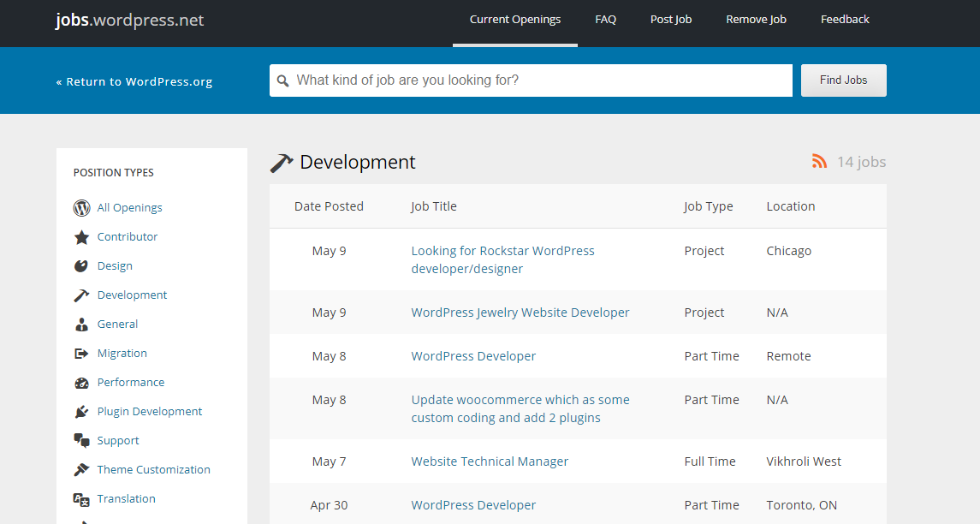This screenshot has width=980, height=524.
Task: Open Website Technical Manager job
Action: 490,461
